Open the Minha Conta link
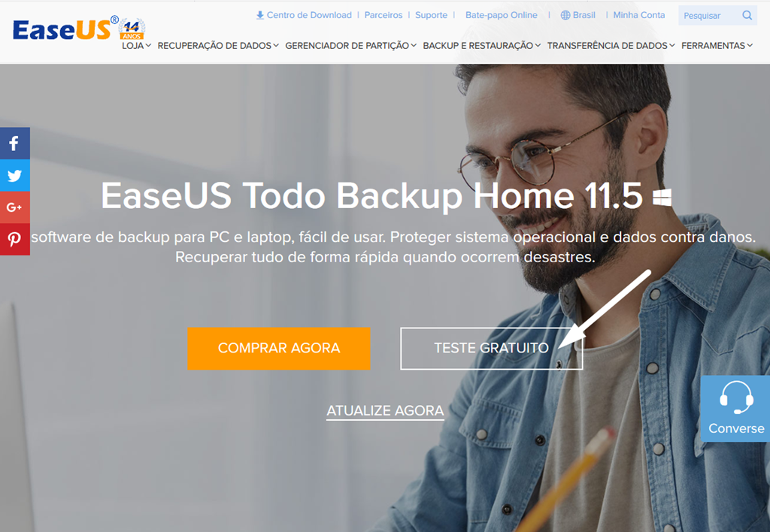The height and width of the screenshot is (532, 770). click(639, 15)
